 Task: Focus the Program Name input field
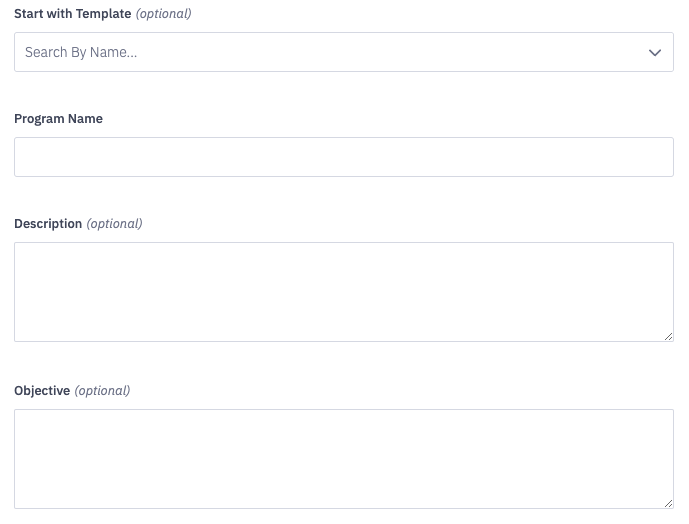tap(344, 157)
